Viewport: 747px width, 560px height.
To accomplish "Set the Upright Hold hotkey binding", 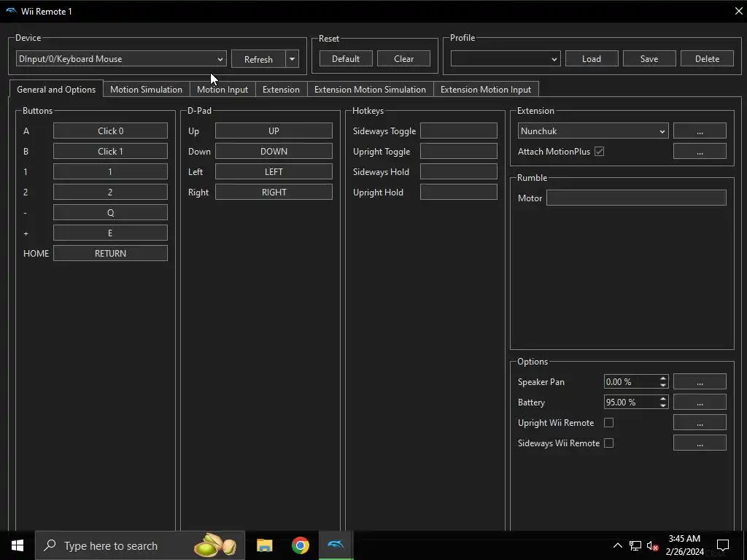I will coord(459,192).
